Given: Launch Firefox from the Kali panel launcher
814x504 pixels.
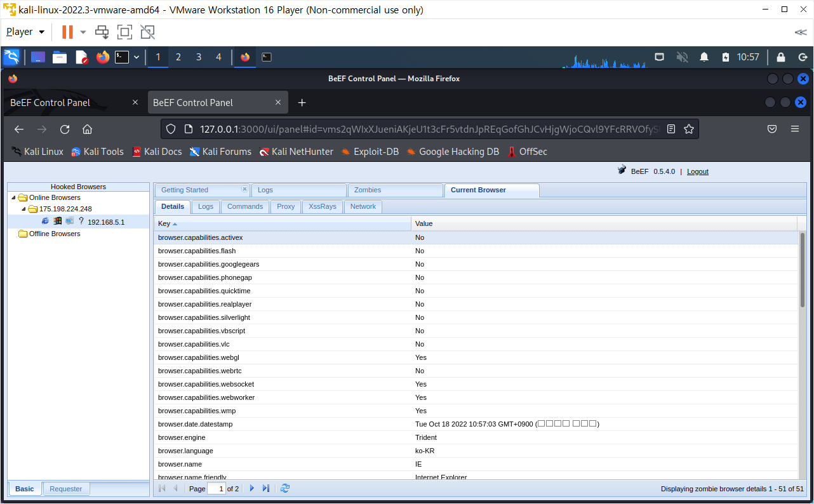Looking at the screenshot, I should [x=102, y=57].
